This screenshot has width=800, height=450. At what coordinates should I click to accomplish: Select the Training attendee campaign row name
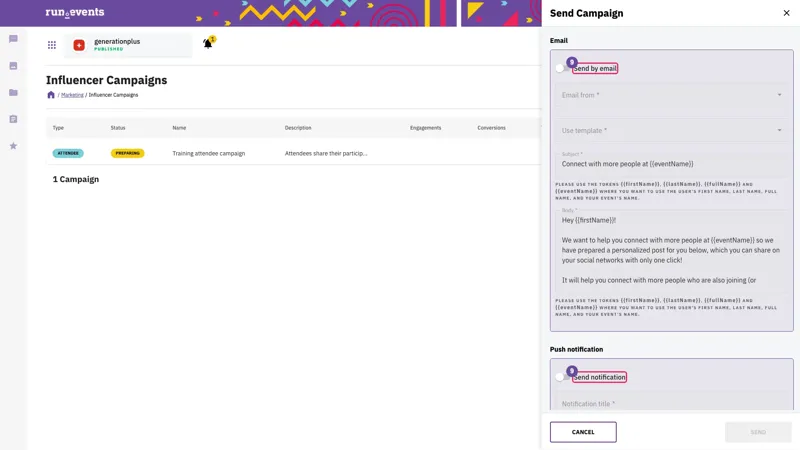209,153
